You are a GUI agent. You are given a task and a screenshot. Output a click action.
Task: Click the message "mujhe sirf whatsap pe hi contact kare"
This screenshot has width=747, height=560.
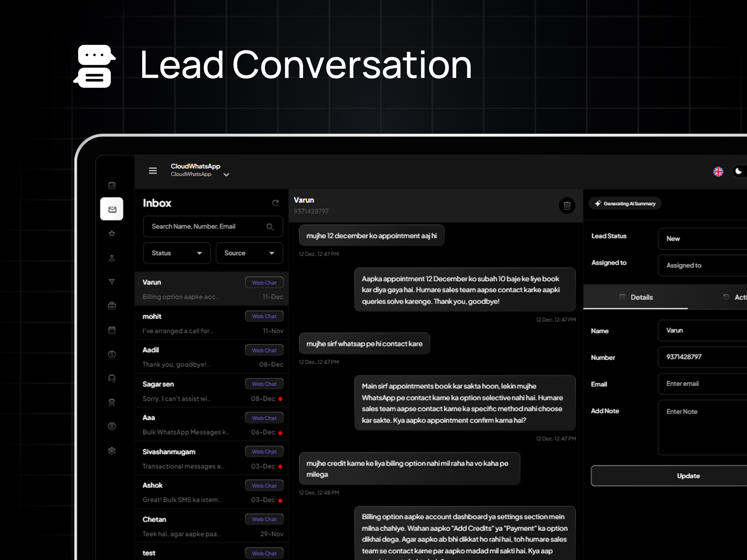pos(364,344)
